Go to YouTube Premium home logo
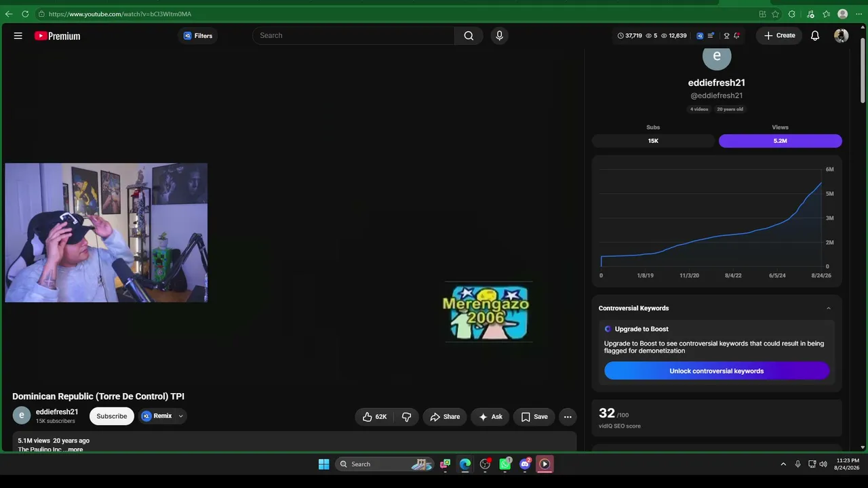Viewport: 868px width, 488px height. pyautogui.click(x=58, y=36)
